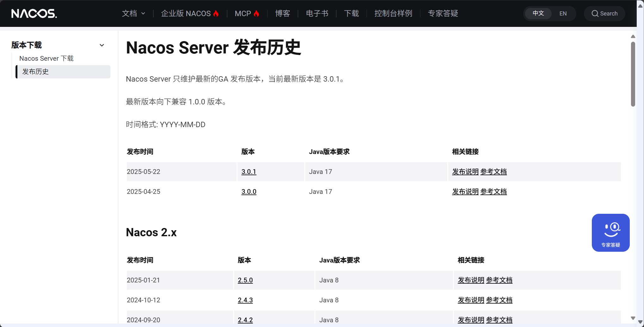Open 专家答疑 in the top navigation
The image size is (644, 327).
[443, 14]
